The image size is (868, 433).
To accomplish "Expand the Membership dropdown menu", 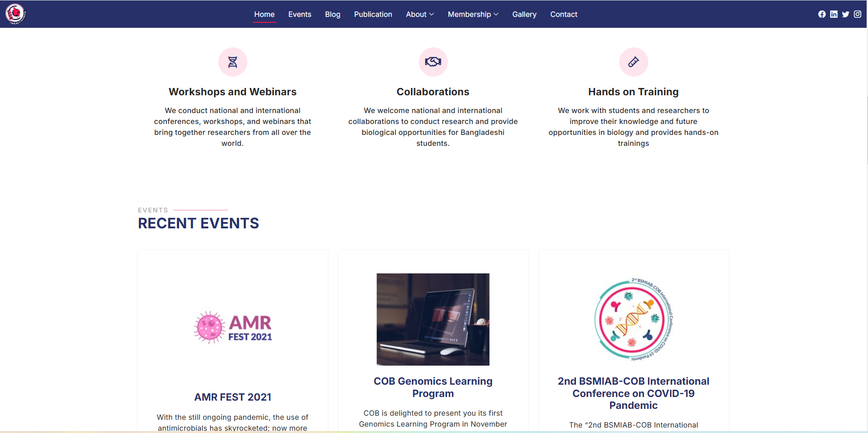I will point(473,14).
